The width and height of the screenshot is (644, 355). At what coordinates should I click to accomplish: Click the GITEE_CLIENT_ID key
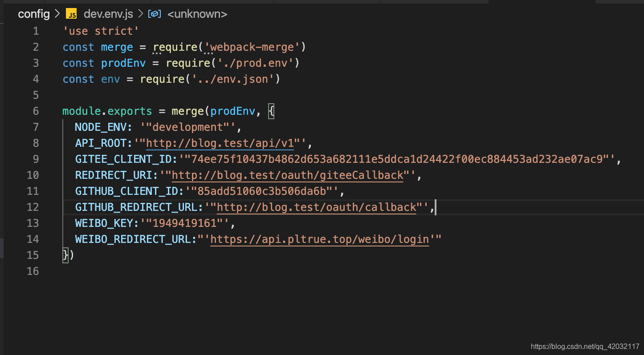(123, 159)
